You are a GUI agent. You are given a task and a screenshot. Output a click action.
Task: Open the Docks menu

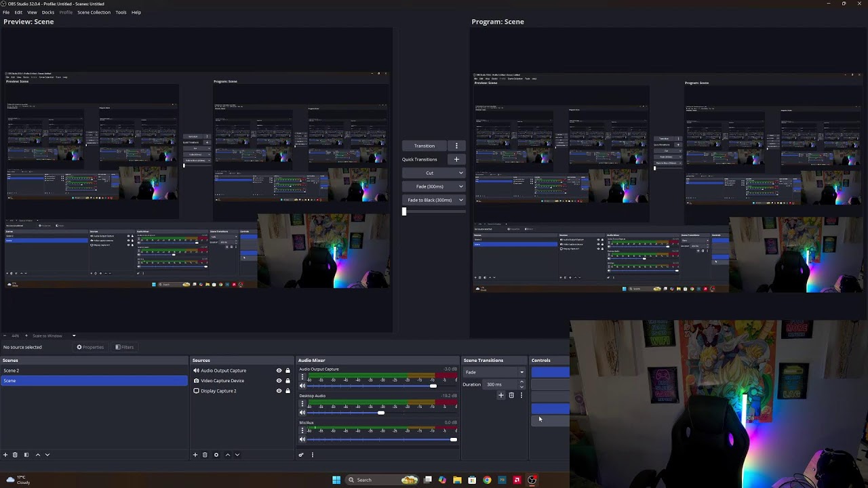tap(48, 12)
